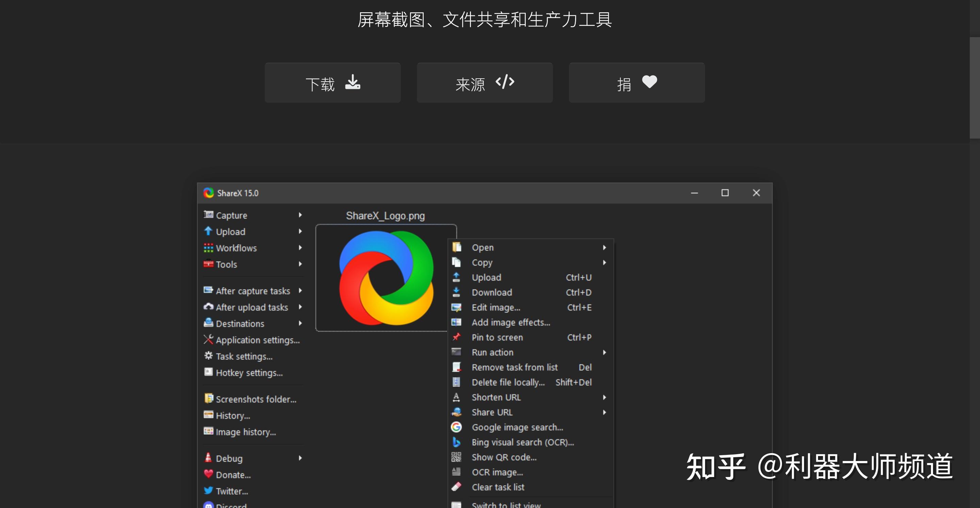Choose Show QR code menu entry
The image size is (980, 508).
coord(531,457)
